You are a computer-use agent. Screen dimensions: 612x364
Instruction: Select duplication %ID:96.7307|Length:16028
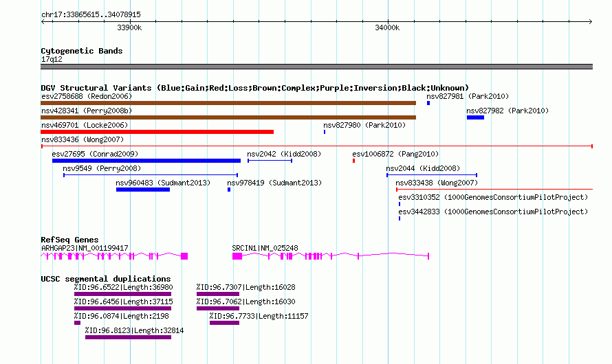click(246, 287)
